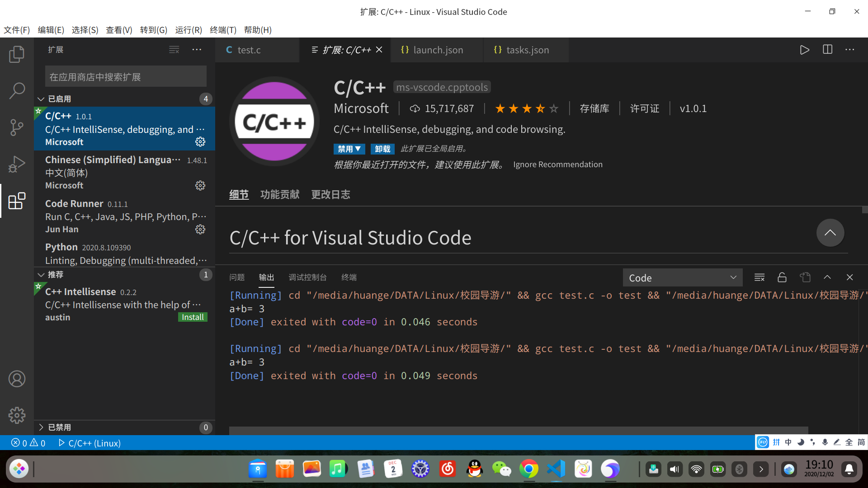Split the editor to the right
Viewport: 868px width, 488px height.
[x=827, y=50]
